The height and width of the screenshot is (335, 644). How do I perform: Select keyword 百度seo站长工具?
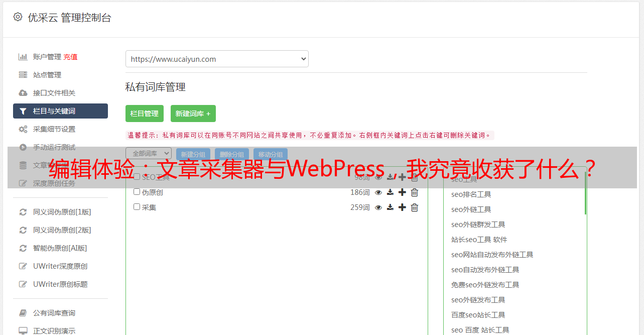coord(478,315)
